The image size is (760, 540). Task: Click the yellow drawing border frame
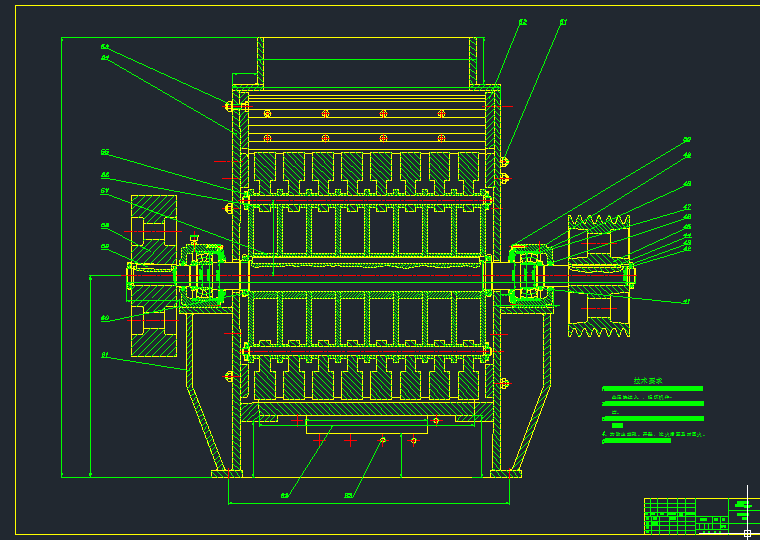(x=16, y=270)
